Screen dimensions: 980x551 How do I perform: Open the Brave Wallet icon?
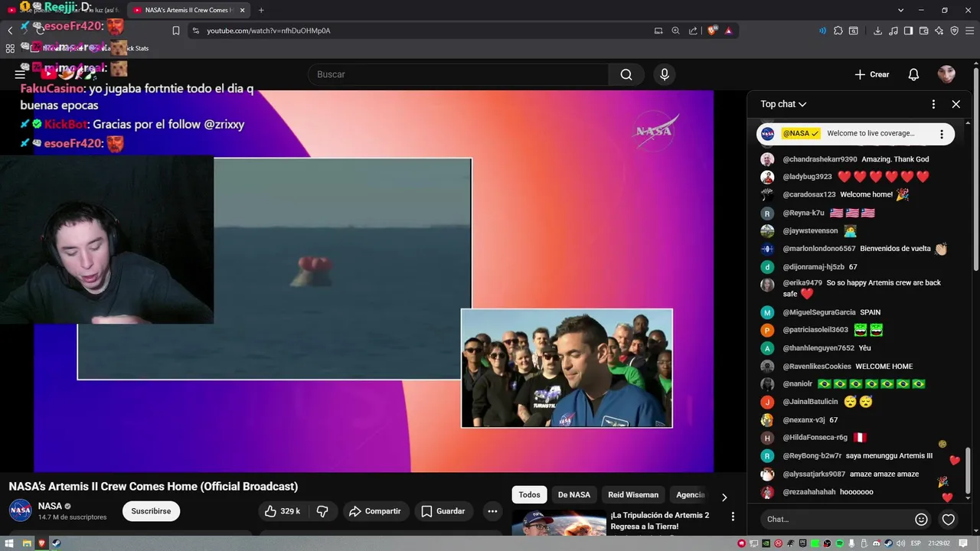923,31
